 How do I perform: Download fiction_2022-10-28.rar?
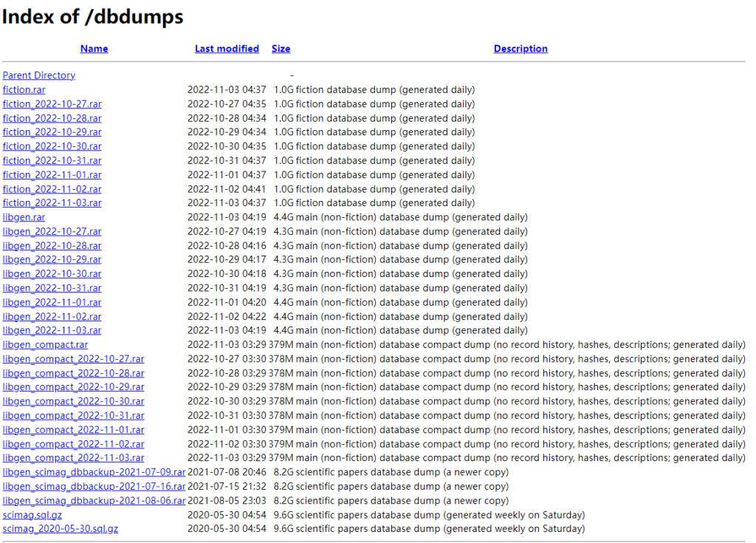(x=52, y=118)
